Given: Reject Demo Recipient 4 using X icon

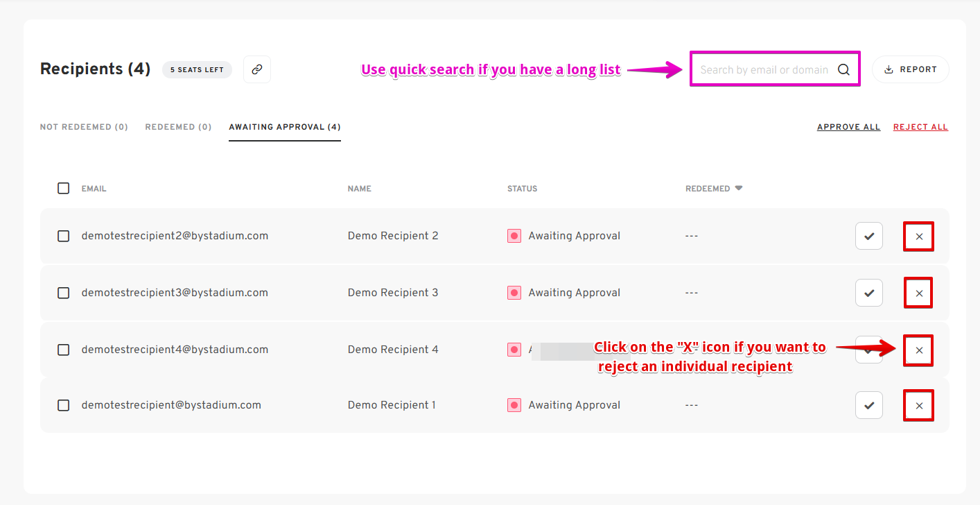Looking at the screenshot, I should pos(919,350).
